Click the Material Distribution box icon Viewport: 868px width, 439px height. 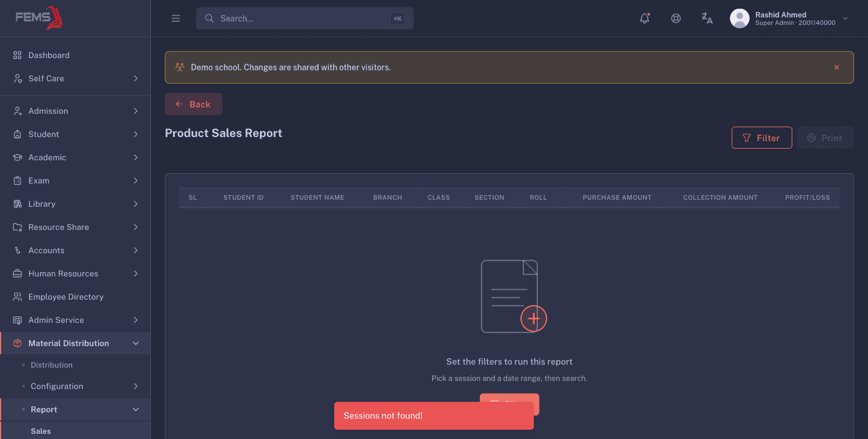point(17,343)
